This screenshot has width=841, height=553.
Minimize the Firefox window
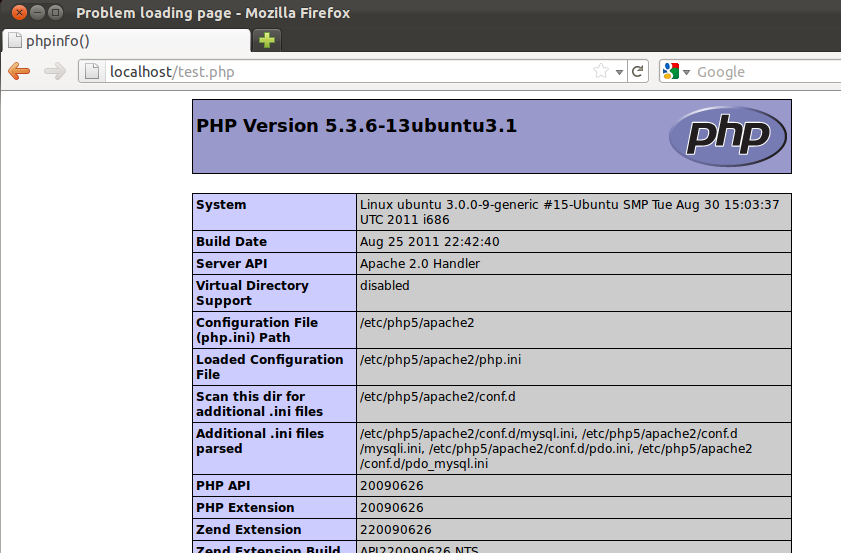[x=37, y=12]
